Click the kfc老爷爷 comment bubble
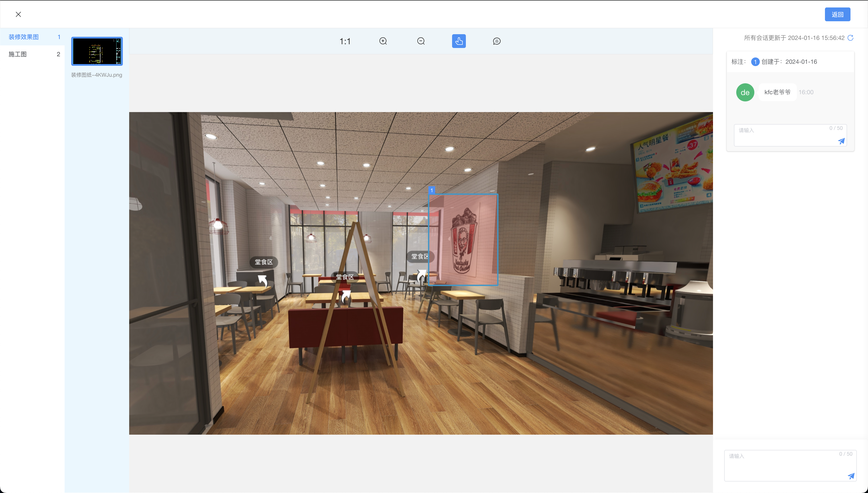The width and height of the screenshot is (868, 493). tap(777, 92)
